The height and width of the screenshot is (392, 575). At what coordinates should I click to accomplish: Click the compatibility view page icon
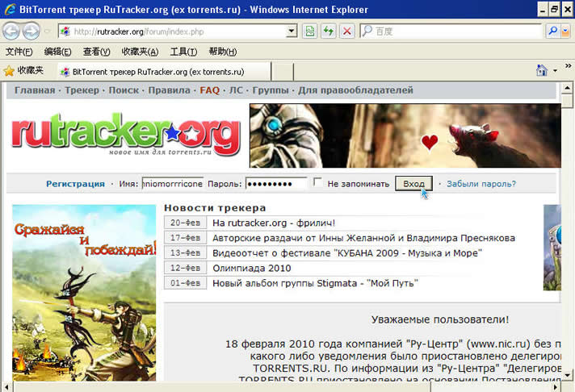310,31
